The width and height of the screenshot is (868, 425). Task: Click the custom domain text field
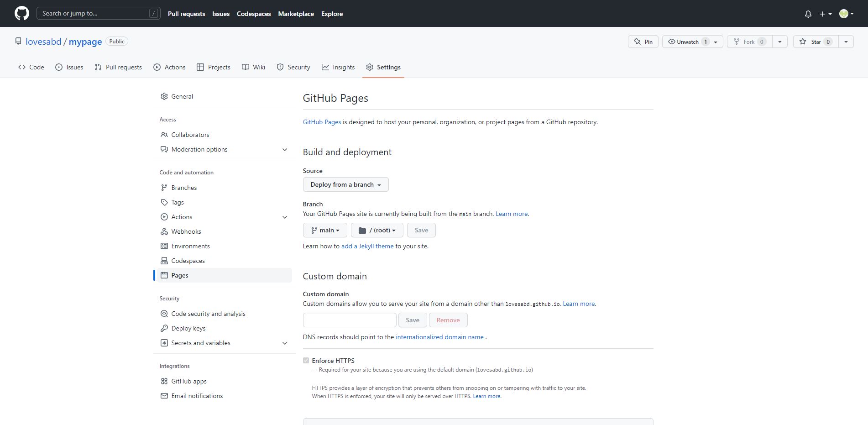point(350,320)
